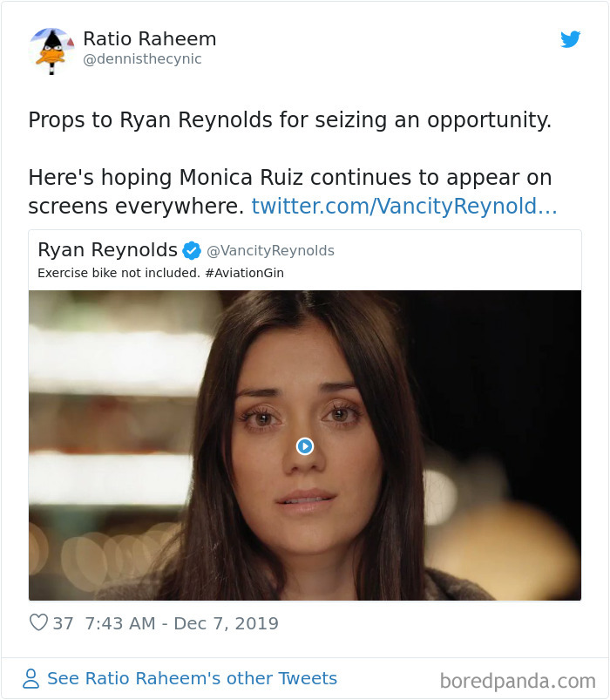
Task: Click the blue verified badge next to Ryan Reynolds
Action: pyautogui.click(x=191, y=250)
